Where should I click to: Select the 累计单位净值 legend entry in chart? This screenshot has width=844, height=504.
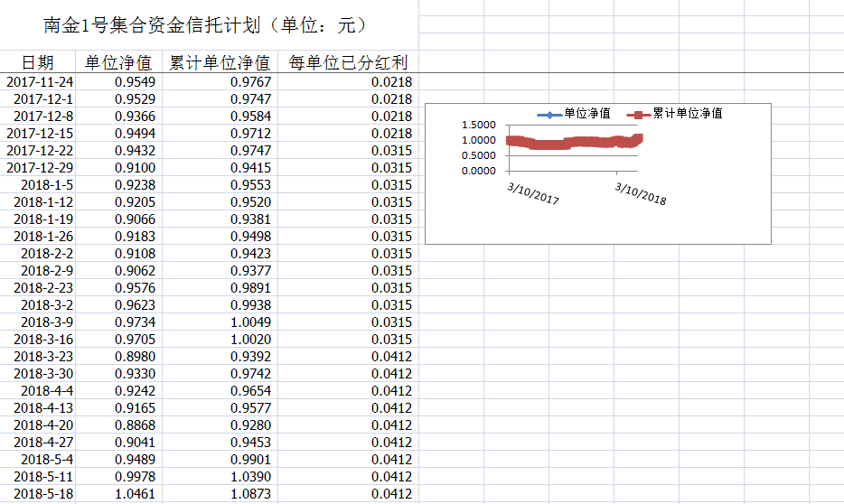(x=688, y=114)
